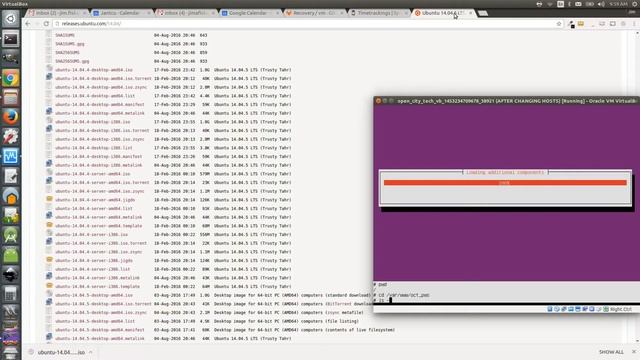The width and height of the screenshot is (640, 360).
Task: Reload the releases.ubuntu.com page
Action: 46,24
